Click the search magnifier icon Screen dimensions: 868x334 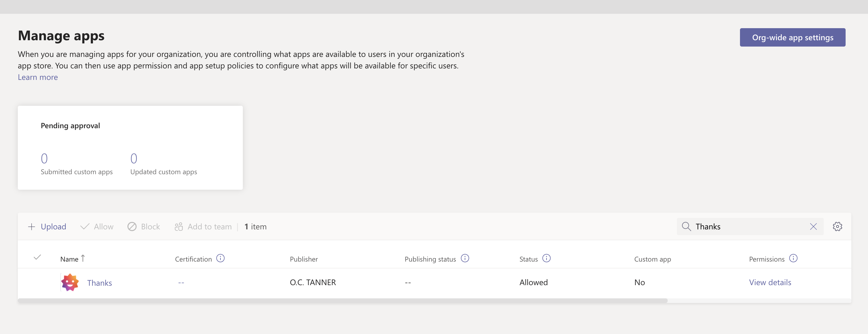point(686,226)
